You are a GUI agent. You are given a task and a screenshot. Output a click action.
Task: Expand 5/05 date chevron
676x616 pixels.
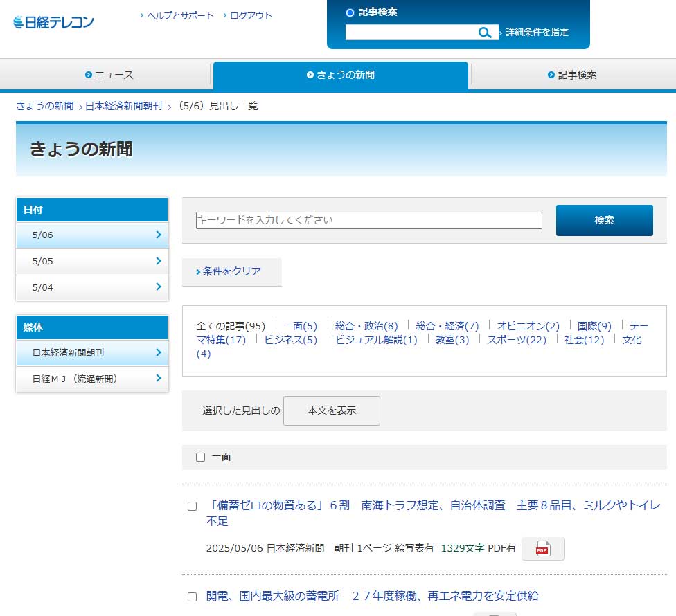tap(159, 261)
